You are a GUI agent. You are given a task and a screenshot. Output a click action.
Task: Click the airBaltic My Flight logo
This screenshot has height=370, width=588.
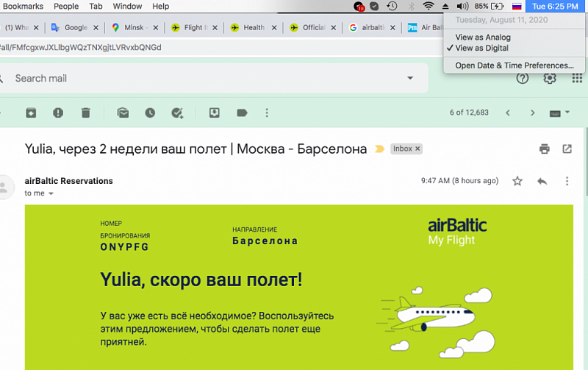pos(457,232)
